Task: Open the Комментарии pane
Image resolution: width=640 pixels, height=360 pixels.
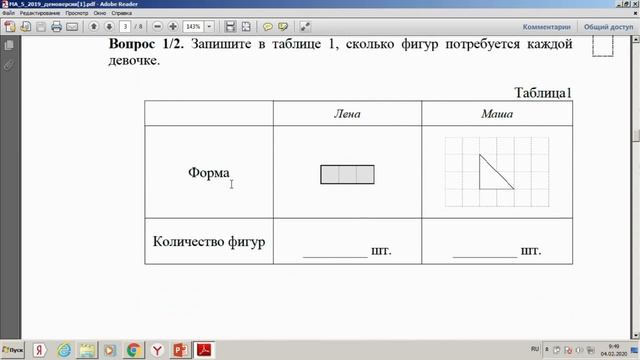Action: click(x=547, y=27)
